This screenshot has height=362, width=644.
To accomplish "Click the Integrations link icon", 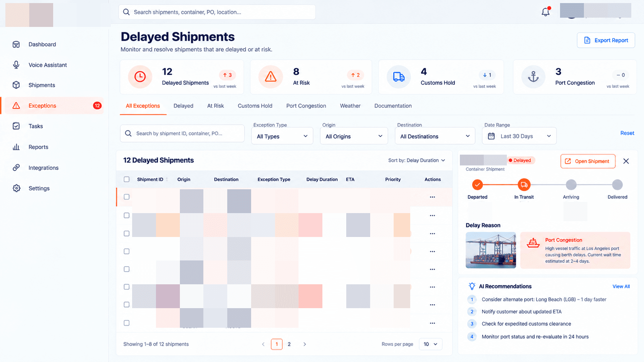I will click(x=16, y=168).
